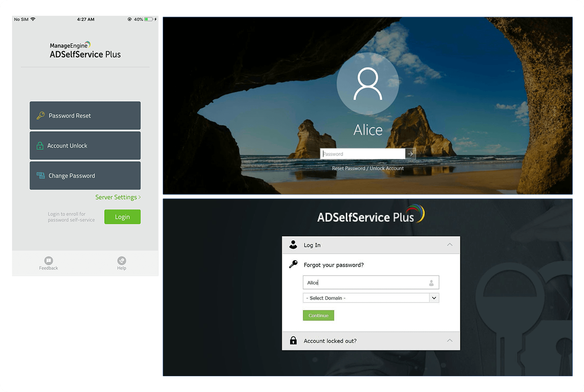Click the submit arrow next to Password field
Screen dimensions: 584x392
click(x=410, y=154)
